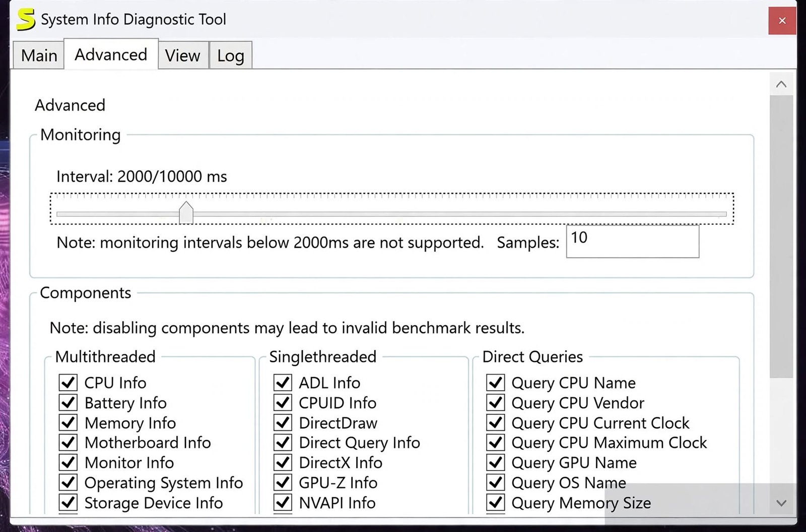Toggle Query CPU Maximum Clock checkbox
This screenshot has height=532, width=806.
coord(496,442)
